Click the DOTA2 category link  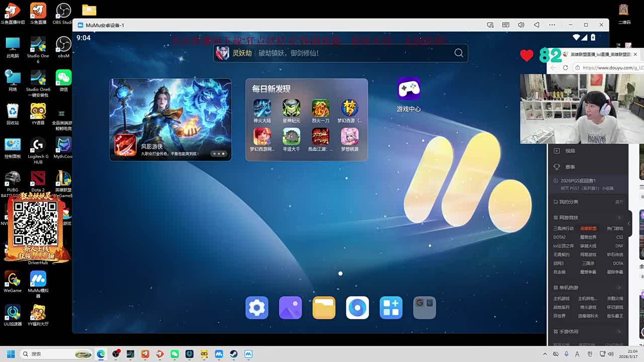point(559,237)
